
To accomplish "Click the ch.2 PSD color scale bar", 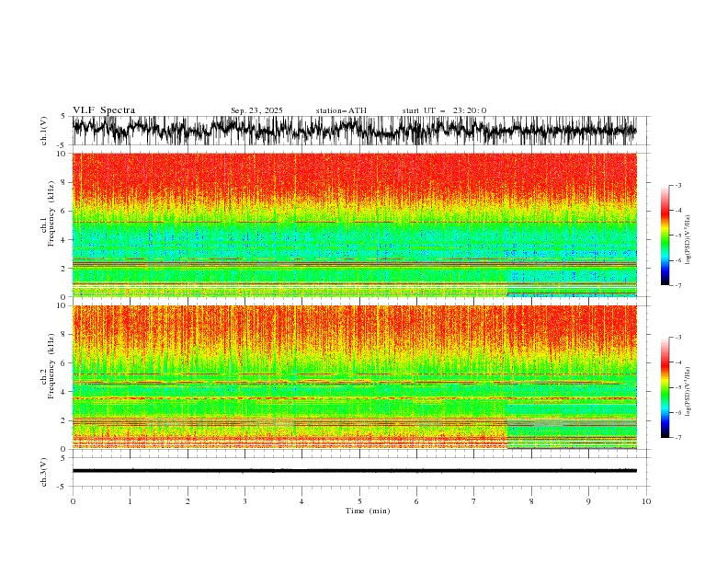I will (665, 387).
